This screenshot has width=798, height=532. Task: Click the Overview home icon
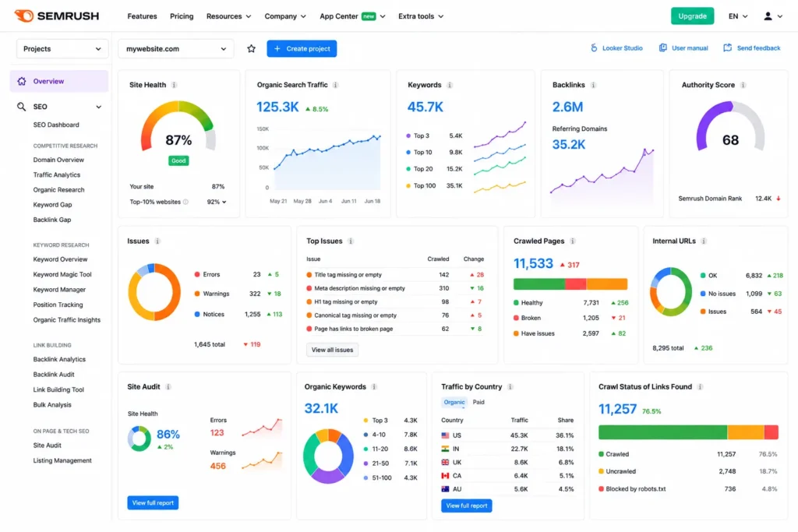21,81
